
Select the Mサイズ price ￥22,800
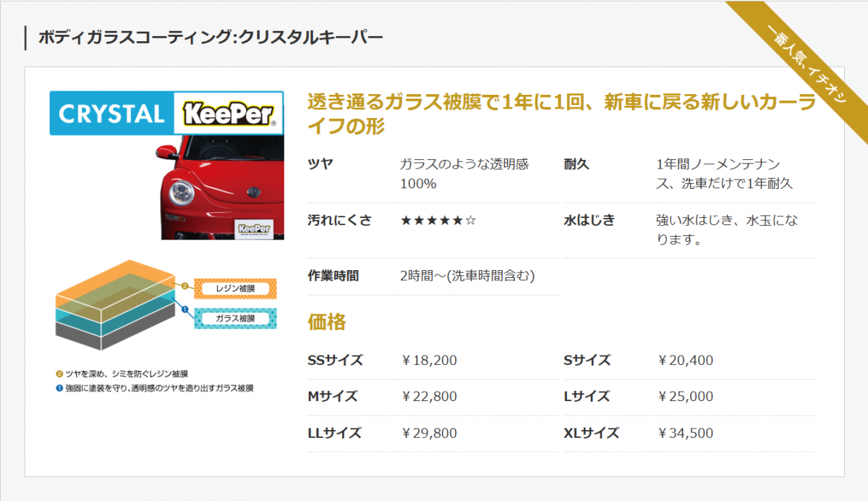point(429,396)
